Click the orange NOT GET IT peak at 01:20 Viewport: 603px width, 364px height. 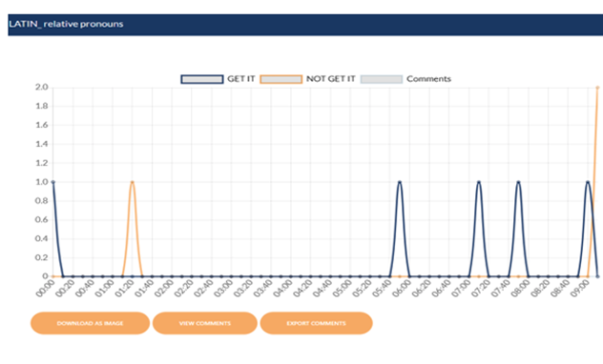(133, 182)
